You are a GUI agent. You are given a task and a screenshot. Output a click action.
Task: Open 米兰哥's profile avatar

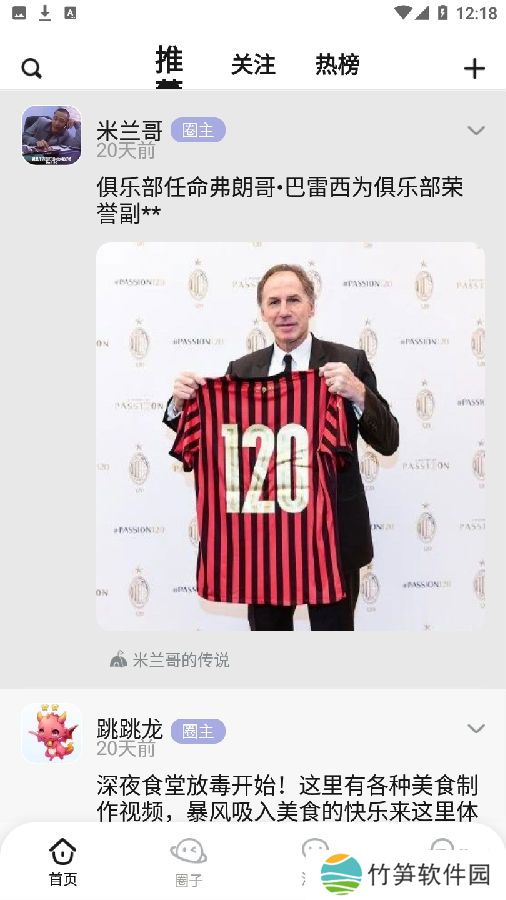pos(52,135)
